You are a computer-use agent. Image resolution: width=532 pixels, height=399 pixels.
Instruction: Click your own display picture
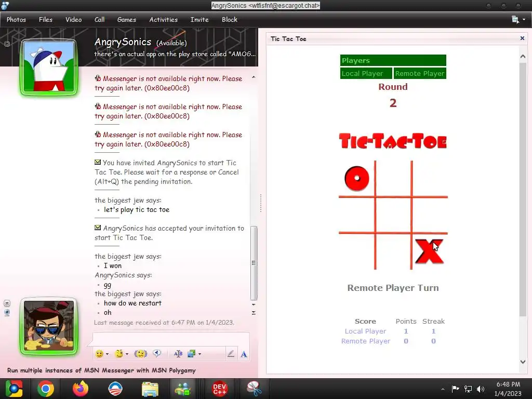49,326
